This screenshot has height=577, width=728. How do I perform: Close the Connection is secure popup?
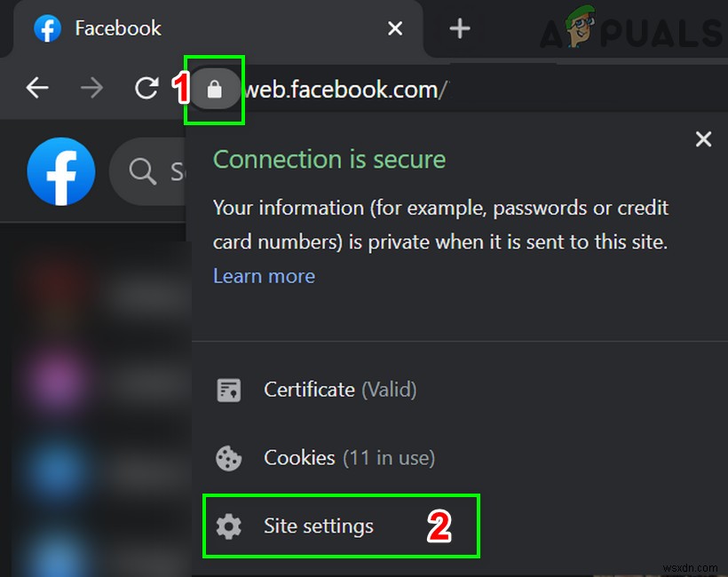click(703, 139)
